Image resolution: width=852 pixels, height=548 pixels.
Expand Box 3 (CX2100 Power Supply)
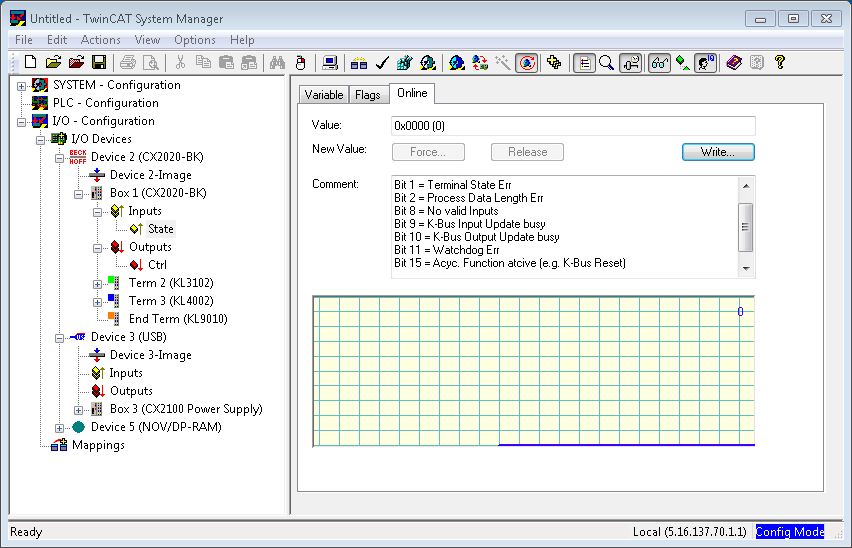(x=78, y=410)
